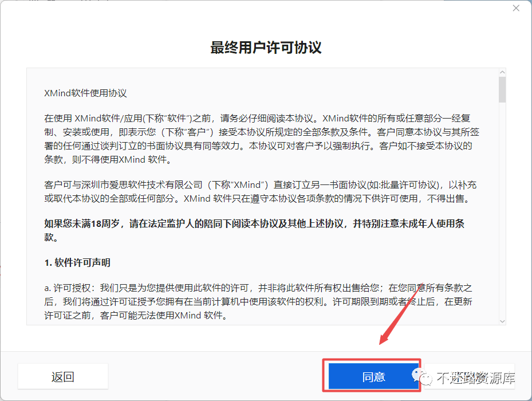Click the agreement scrollbar down arrow
This screenshot has width=532, height=401.
pyautogui.click(x=502, y=321)
